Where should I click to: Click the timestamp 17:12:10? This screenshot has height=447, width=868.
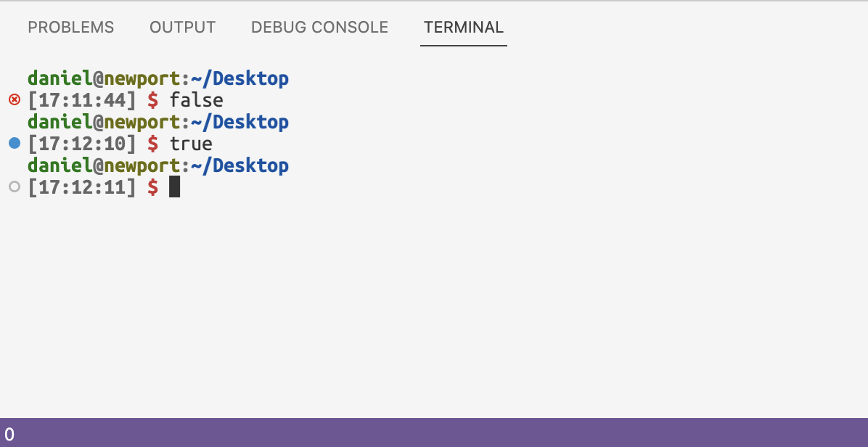pos(83,143)
